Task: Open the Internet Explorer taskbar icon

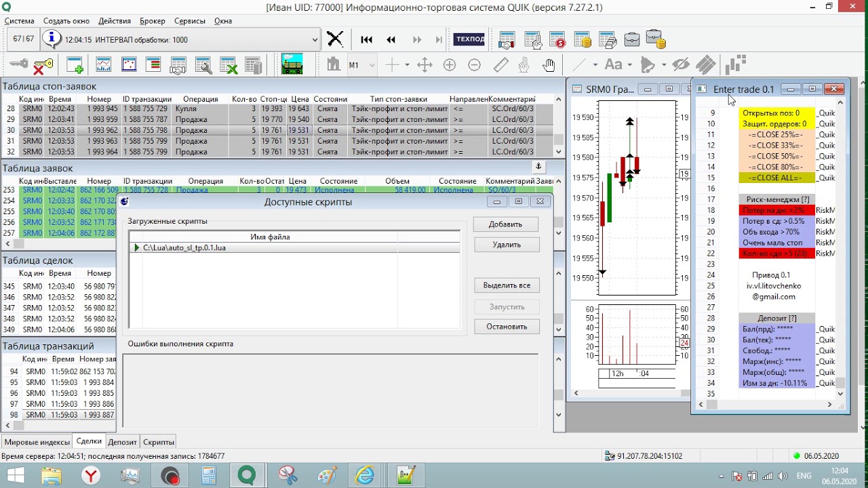Action: (x=366, y=475)
